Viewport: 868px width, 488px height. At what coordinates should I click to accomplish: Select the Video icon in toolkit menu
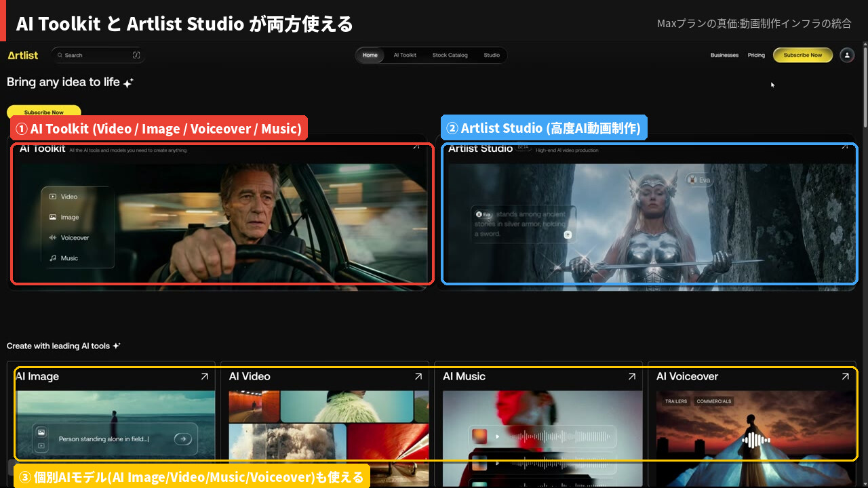[53, 197]
